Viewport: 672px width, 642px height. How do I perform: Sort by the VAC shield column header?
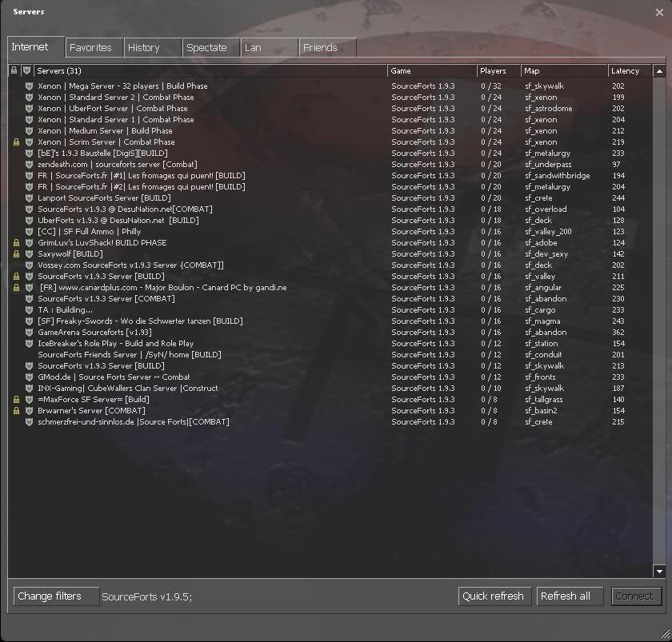coord(27,71)
